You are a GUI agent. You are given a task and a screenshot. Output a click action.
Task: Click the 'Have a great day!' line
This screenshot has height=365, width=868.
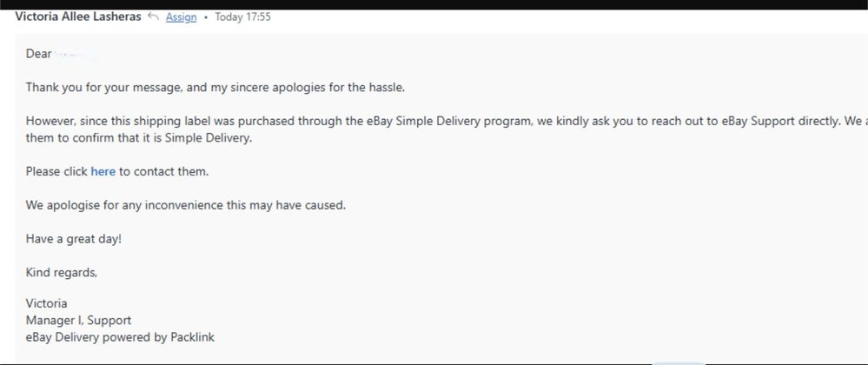(x=74, y=239)
